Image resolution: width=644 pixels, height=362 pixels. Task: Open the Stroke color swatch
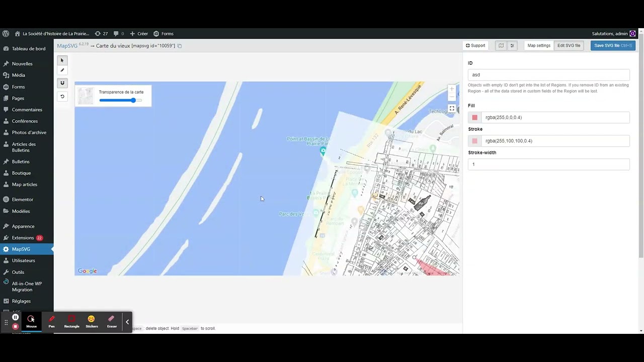pos(474,141)
